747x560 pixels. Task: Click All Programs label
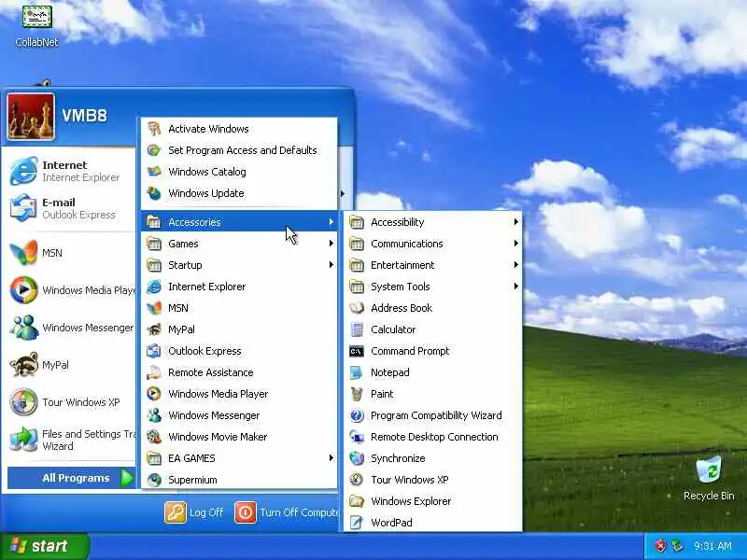76,478
